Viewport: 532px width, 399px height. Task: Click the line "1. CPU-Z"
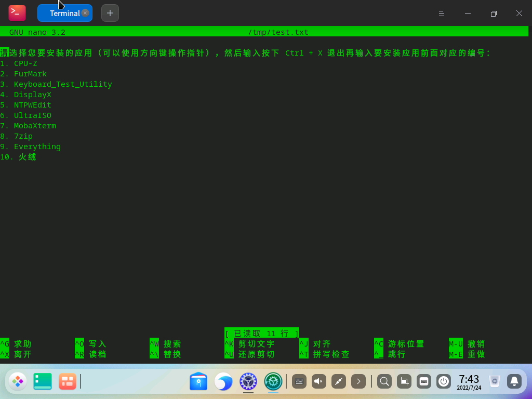[x=19, y=63]
